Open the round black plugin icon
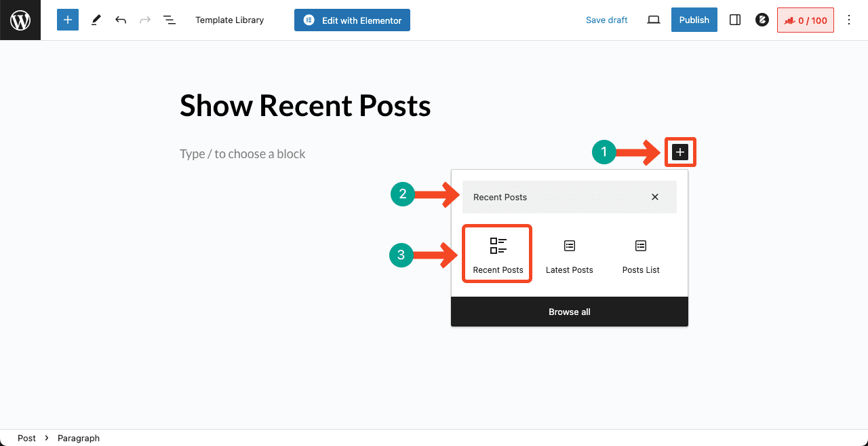This screenshot has width=868, height=446. pyautogui.click(x=762, y=20)
